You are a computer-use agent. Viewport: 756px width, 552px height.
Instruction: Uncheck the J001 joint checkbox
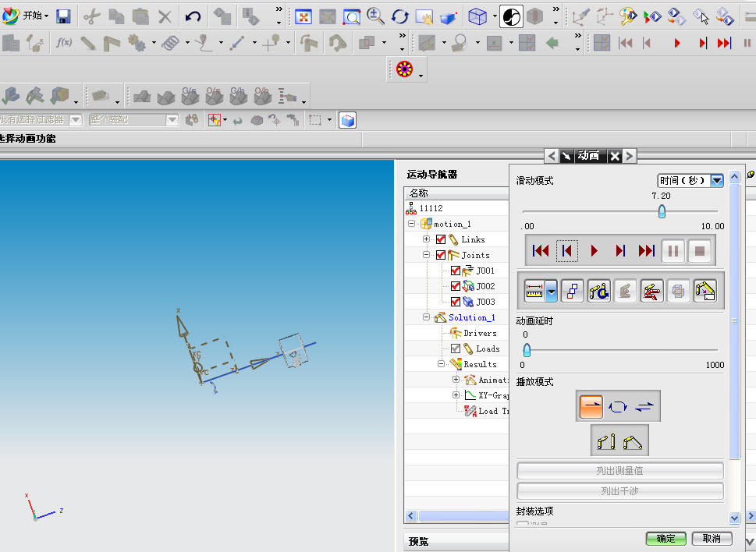coord(455,271)
